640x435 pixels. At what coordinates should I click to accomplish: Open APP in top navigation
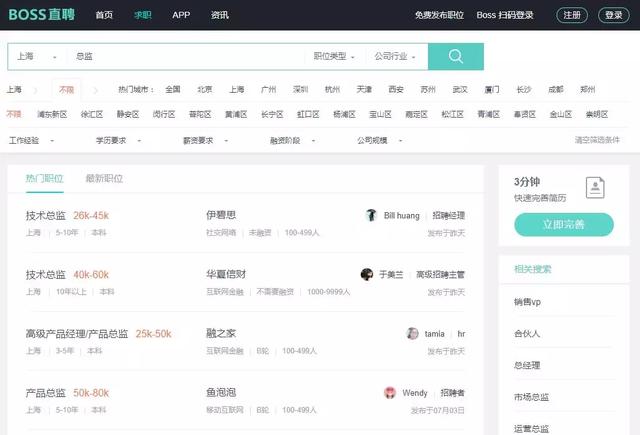tap(181, 15)
